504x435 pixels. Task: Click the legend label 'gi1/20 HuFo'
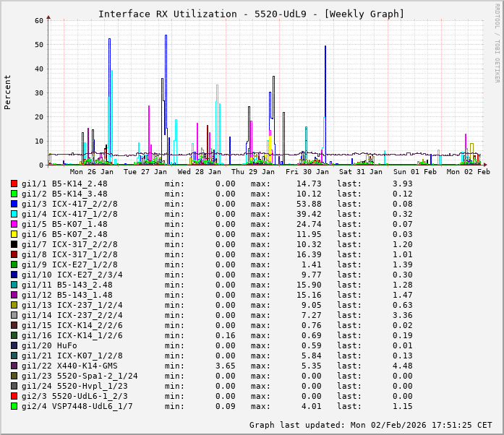tap(49, 345)
